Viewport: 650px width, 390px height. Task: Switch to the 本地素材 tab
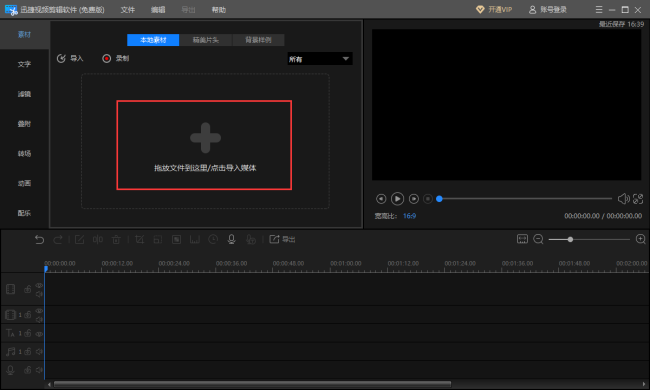coord(153,40)
